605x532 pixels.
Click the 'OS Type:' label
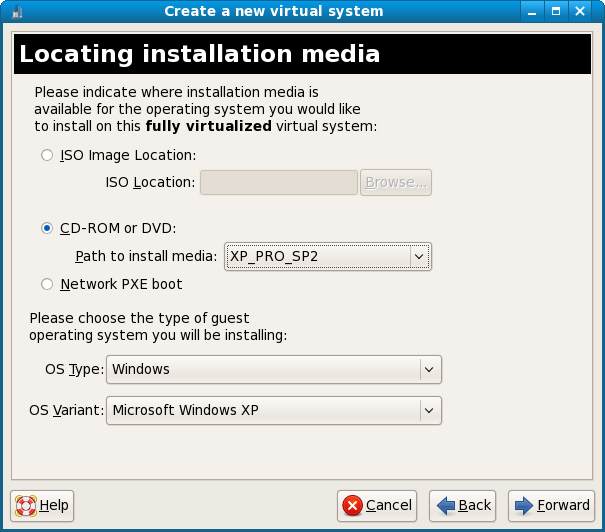click(x=74, y=370)
